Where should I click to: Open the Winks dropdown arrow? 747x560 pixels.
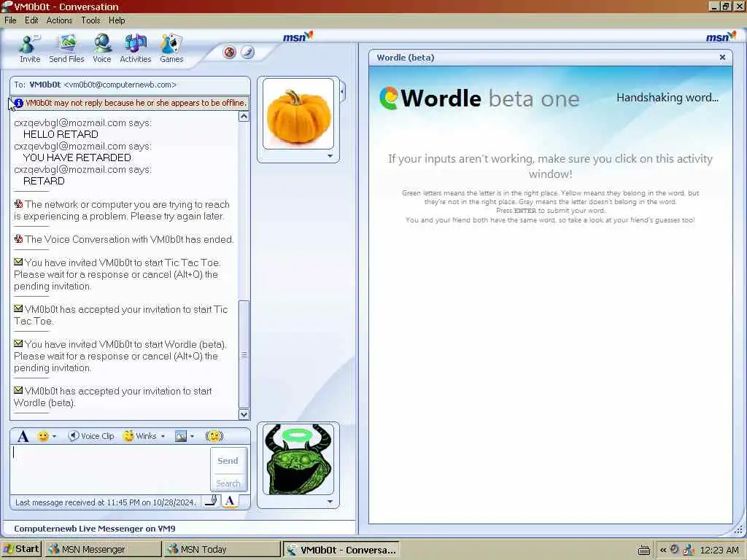(x=163, y=436)
